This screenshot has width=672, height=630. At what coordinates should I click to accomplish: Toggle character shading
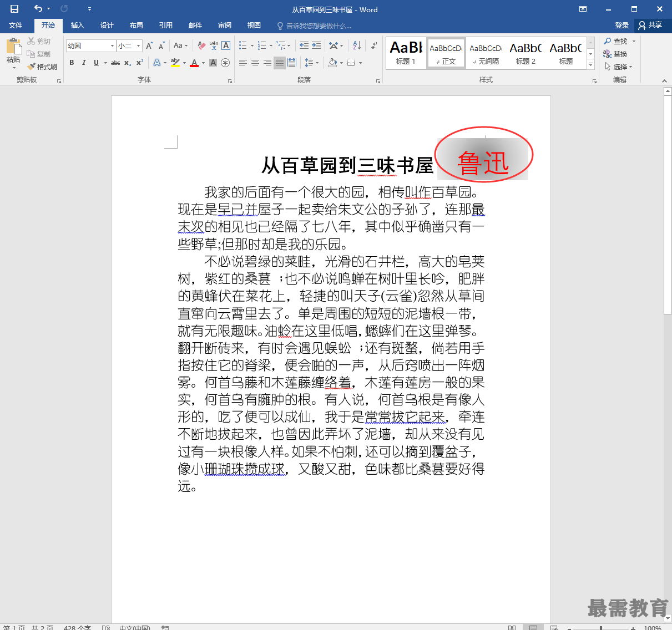coord(214,63)
